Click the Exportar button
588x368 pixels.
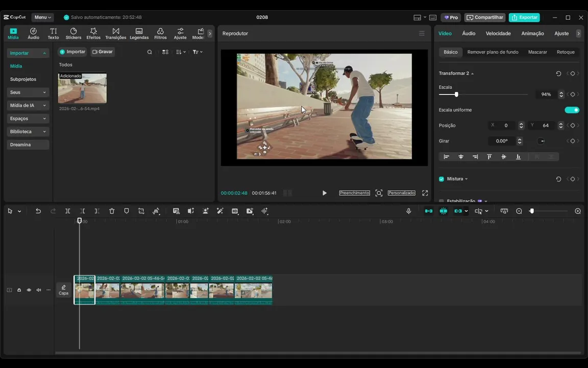524,17
